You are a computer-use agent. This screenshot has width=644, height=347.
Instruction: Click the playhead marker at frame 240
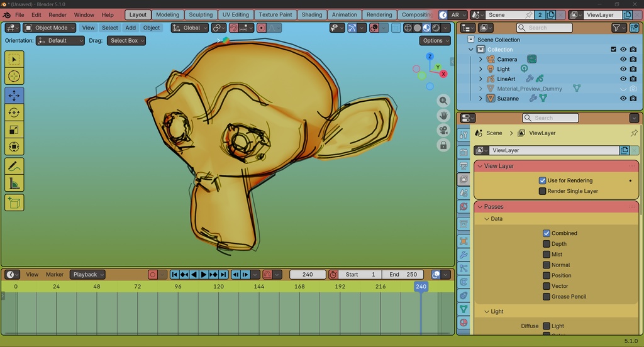(421, 286)
